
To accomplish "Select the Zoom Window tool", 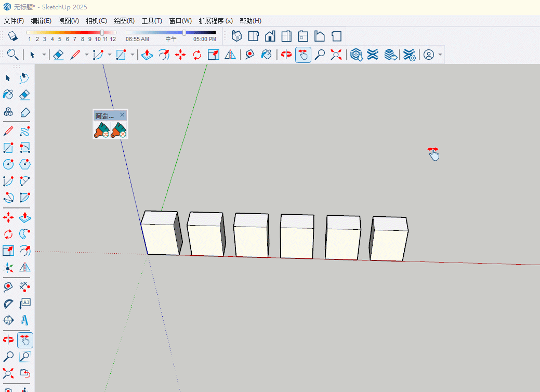I will point(24,357).
